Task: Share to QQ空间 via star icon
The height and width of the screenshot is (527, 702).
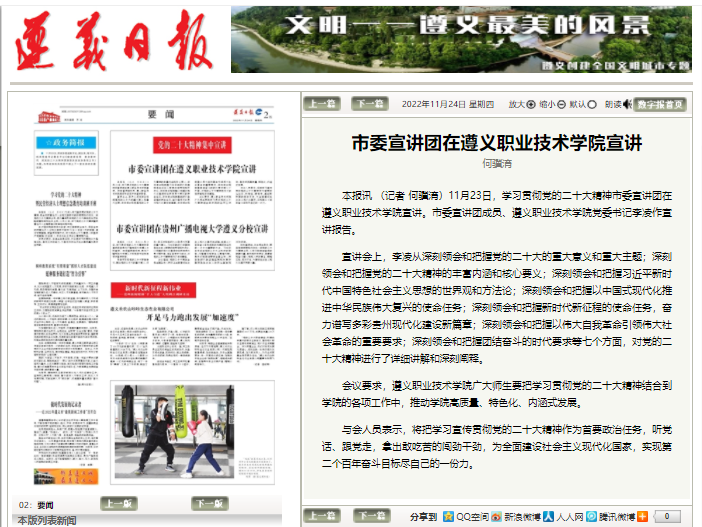Action: (448, 516)
